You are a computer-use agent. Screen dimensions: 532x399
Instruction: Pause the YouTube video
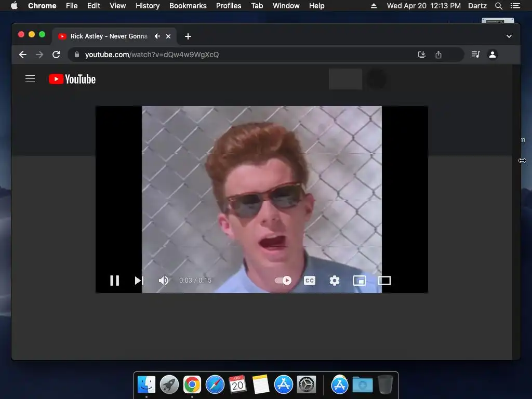(x=115, y=281)
